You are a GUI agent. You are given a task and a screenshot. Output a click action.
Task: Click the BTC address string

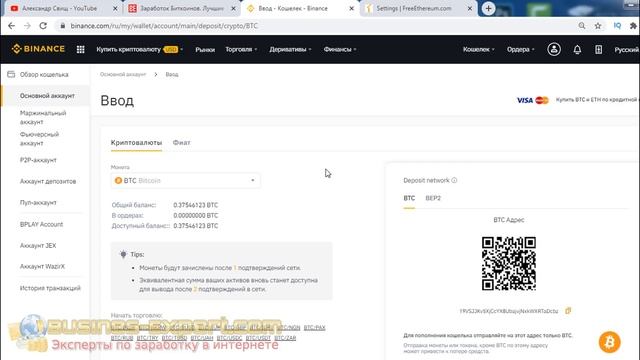click(509, 311)
